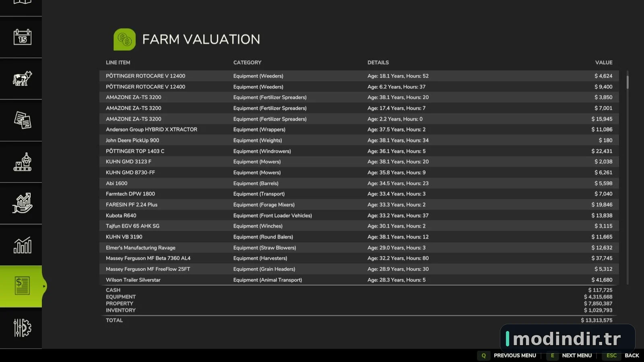Go to the Next Menu
The height and width of the screenshot is (362, 644).
pos(577,356)
